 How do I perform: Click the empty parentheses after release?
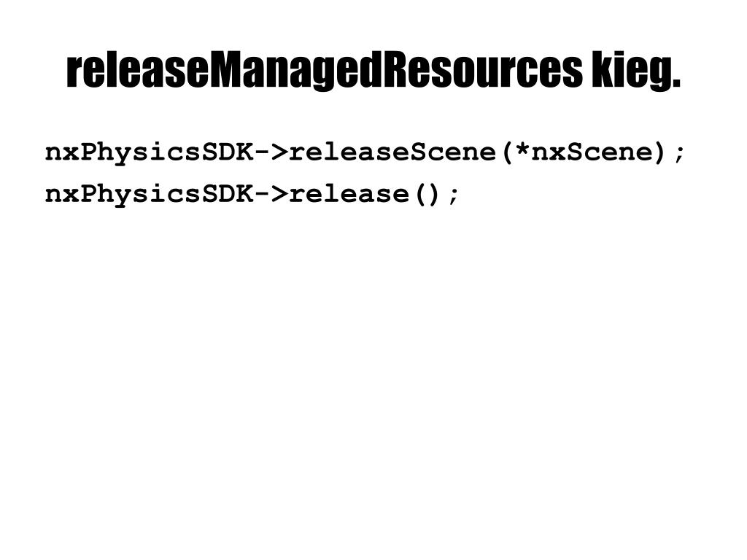(x=427, y=195)
